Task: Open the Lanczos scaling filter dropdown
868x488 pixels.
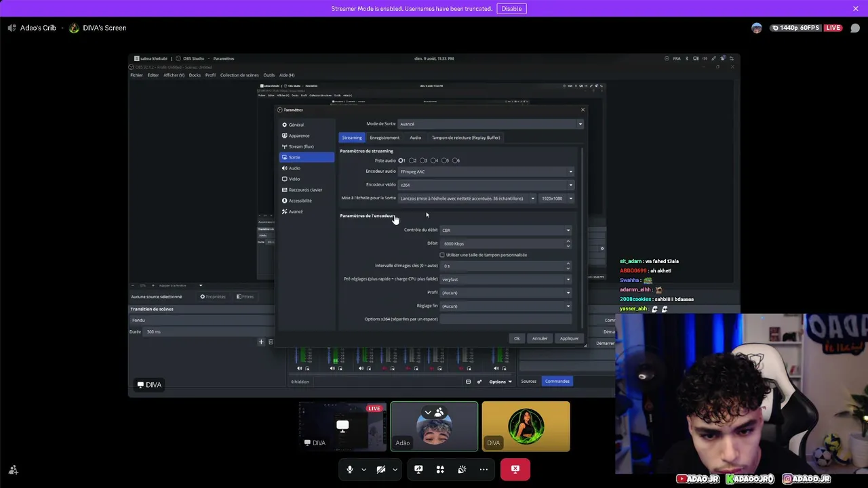Action: point(467,199)
